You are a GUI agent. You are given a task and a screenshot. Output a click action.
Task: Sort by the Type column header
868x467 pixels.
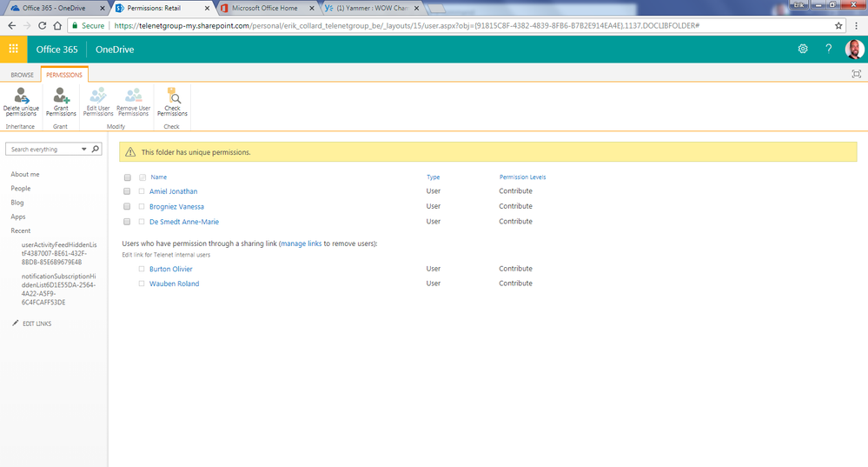[433, 177]
